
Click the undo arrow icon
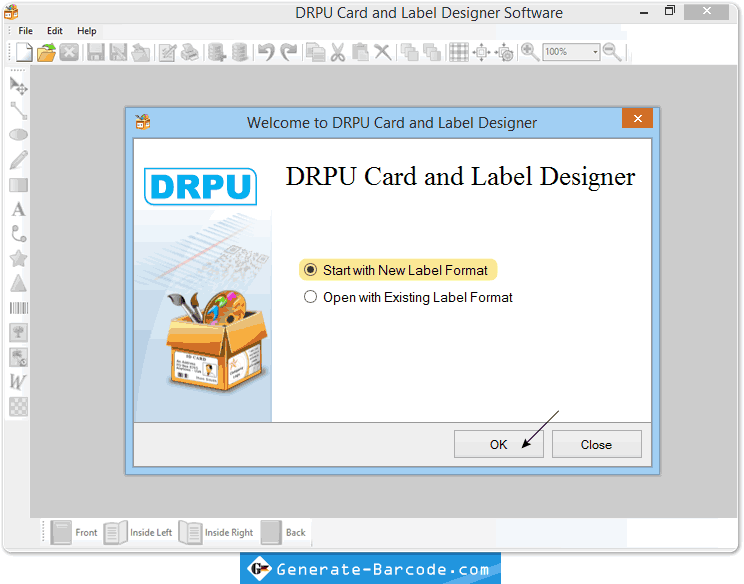tap(266, 52)
